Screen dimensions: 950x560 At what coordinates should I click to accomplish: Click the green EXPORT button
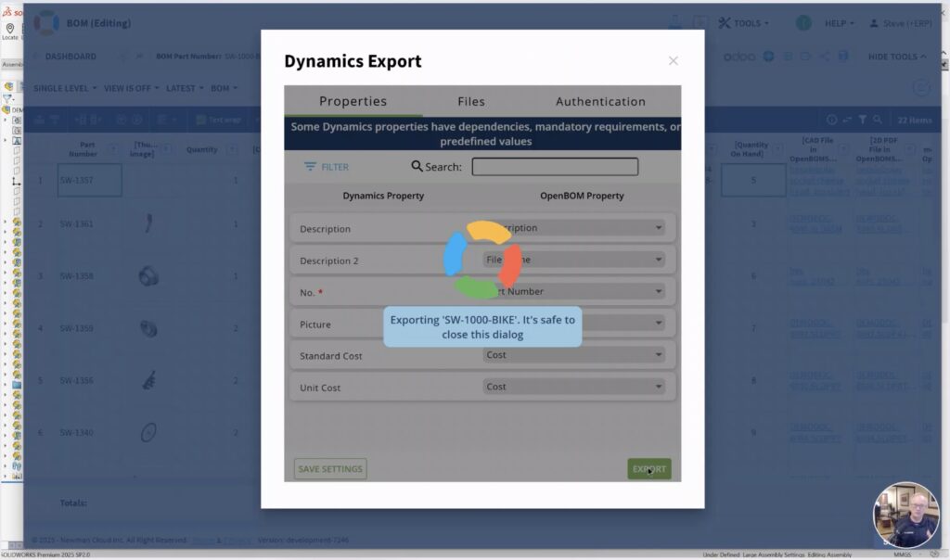coord(648,468)
